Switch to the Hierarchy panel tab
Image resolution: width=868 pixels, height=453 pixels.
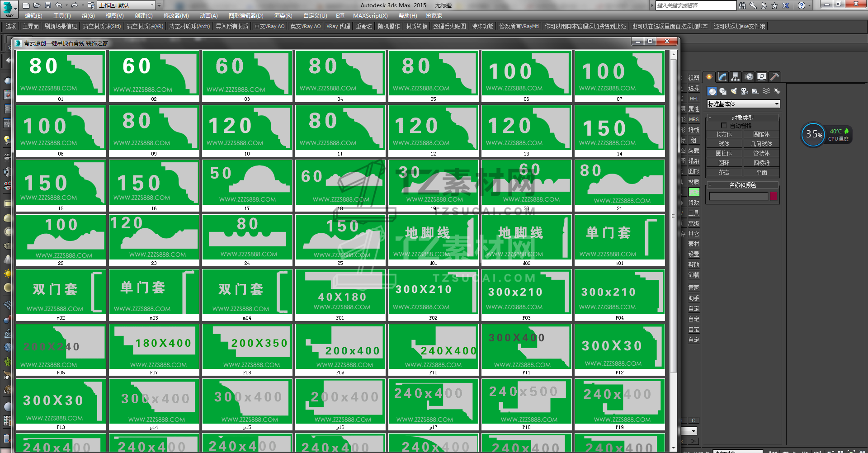736,77
